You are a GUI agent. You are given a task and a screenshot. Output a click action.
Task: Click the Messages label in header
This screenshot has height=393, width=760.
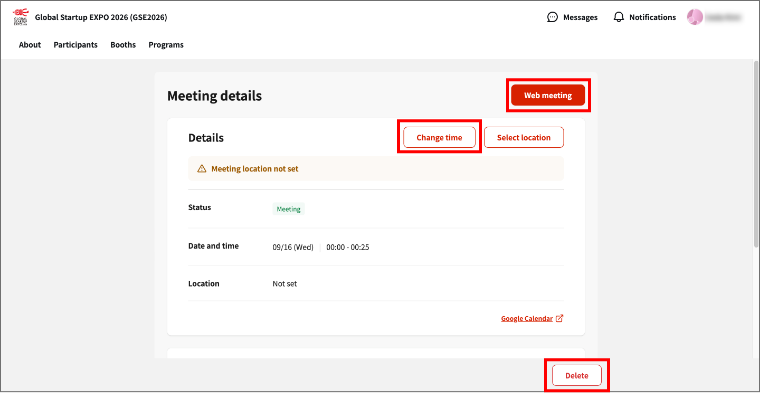pyautogui.click(x=580, y=17)
